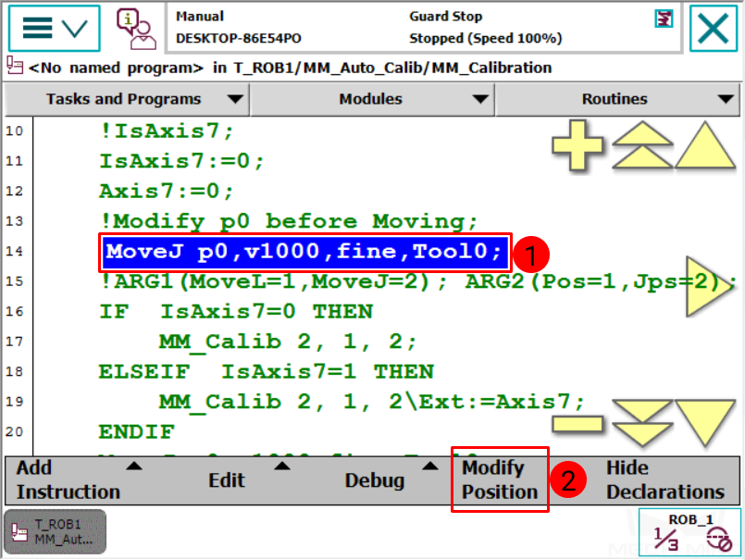Expand the Tasks and Programs dropdown
The width and height of the screenshot is (745, 560).
(127, 99)
